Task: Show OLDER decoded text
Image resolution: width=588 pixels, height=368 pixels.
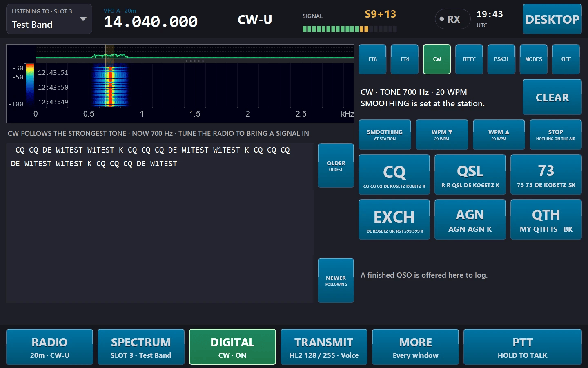Action: (336, 166)
